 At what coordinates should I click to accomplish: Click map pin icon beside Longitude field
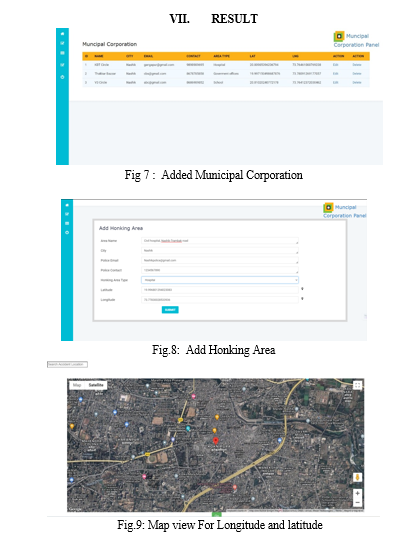(302, 299)
